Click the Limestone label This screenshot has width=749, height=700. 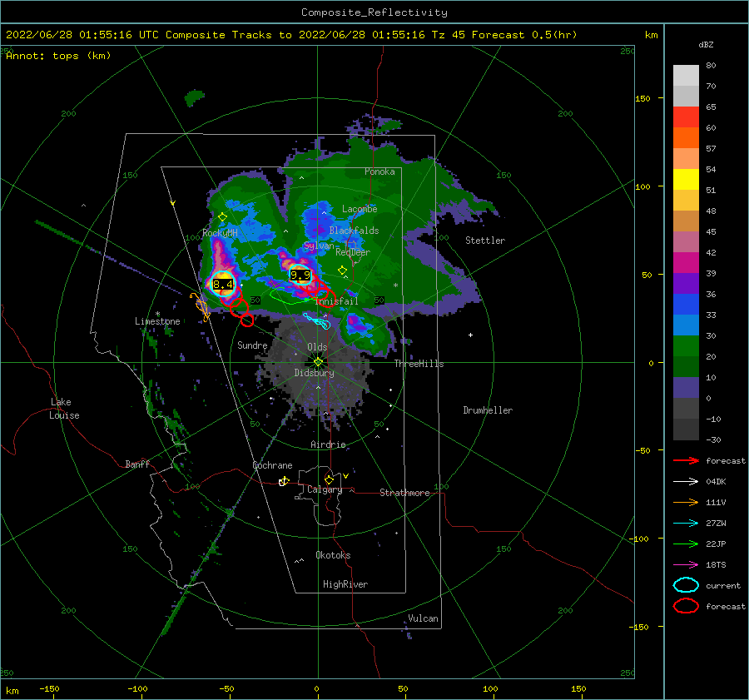point(157,321)
